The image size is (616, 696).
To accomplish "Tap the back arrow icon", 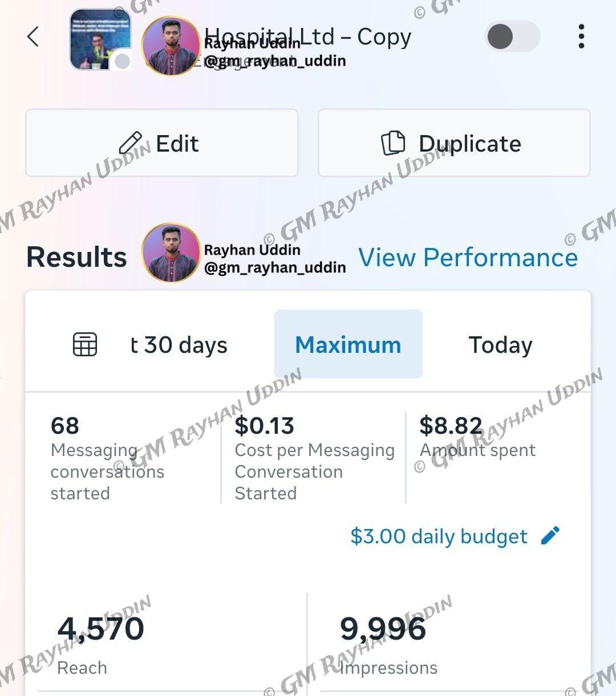I will [x=33, y=37].
